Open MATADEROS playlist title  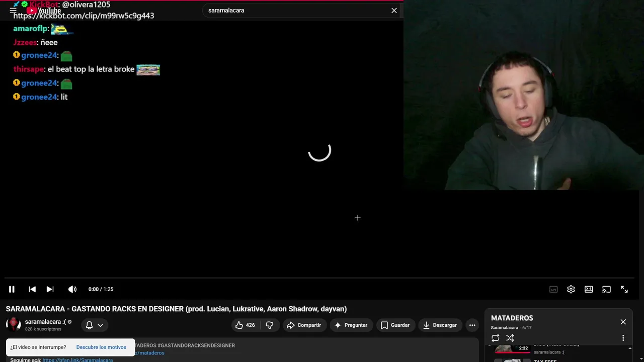pyautogui.click(x=512, y=318)
